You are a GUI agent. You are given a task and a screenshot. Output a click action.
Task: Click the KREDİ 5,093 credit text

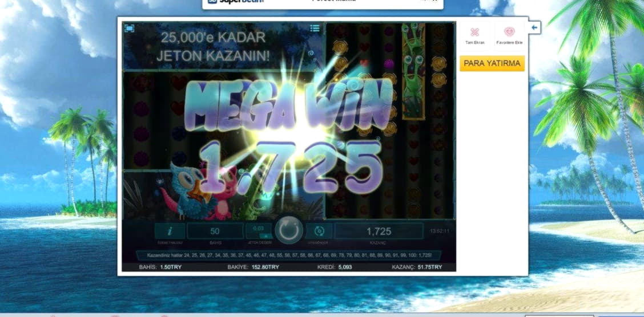coord(335,267)
